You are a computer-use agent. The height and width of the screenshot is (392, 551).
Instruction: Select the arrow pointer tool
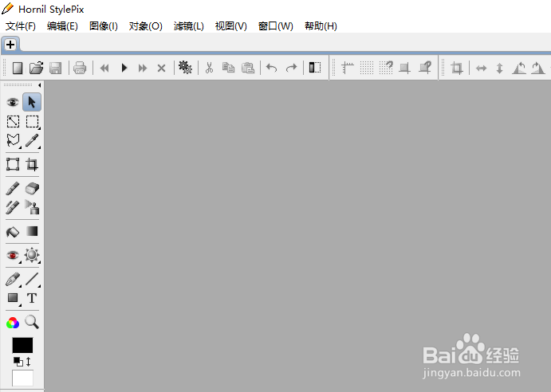[32, 102]
